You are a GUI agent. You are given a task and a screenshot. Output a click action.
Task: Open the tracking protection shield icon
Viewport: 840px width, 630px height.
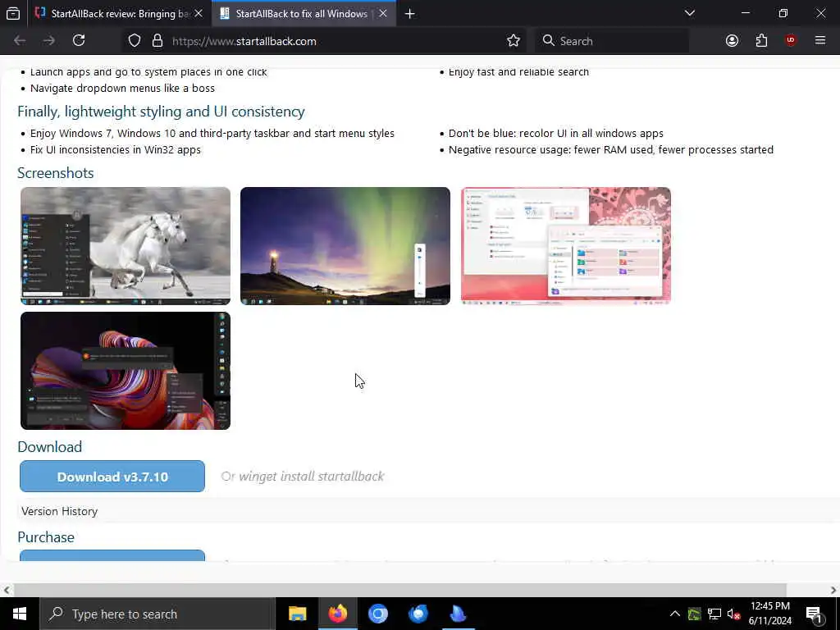click(135, 41)
